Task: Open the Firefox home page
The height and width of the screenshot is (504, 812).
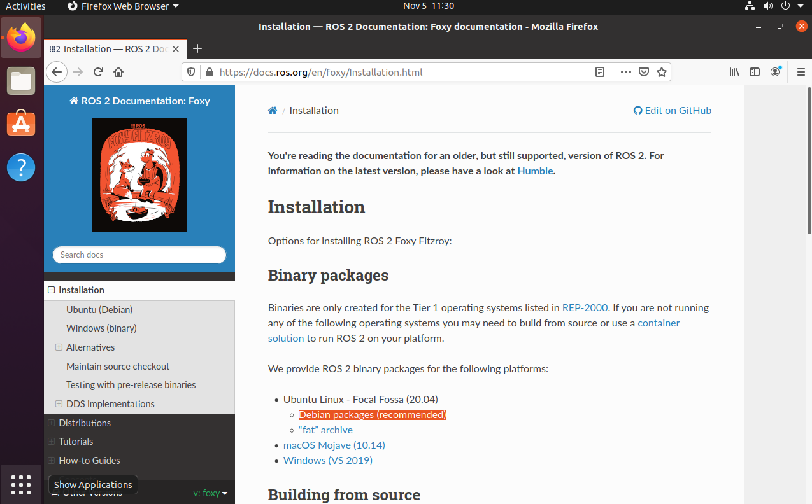Action: [x=118, y=72]
